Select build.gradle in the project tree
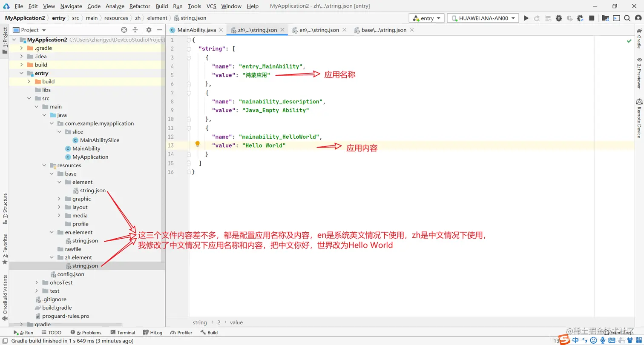The image size is (644, 345). [57, 308]
